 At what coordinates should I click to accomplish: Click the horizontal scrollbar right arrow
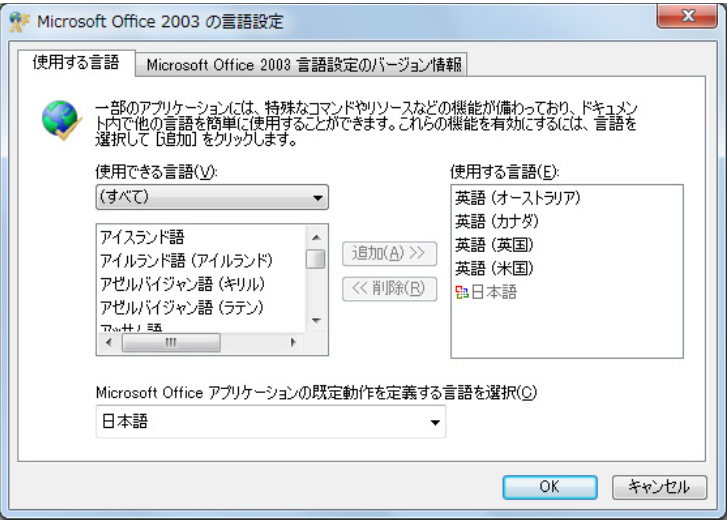tap(293, 342)
